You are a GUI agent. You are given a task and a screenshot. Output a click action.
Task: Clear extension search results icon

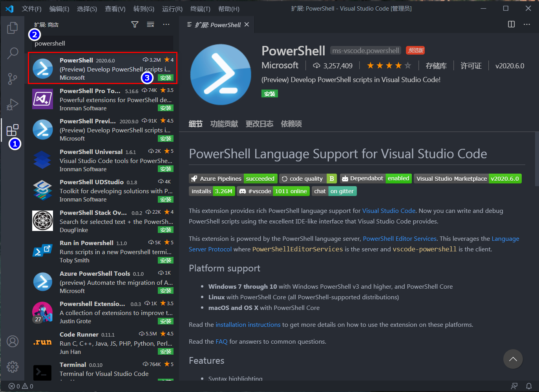tap(150, 24)
